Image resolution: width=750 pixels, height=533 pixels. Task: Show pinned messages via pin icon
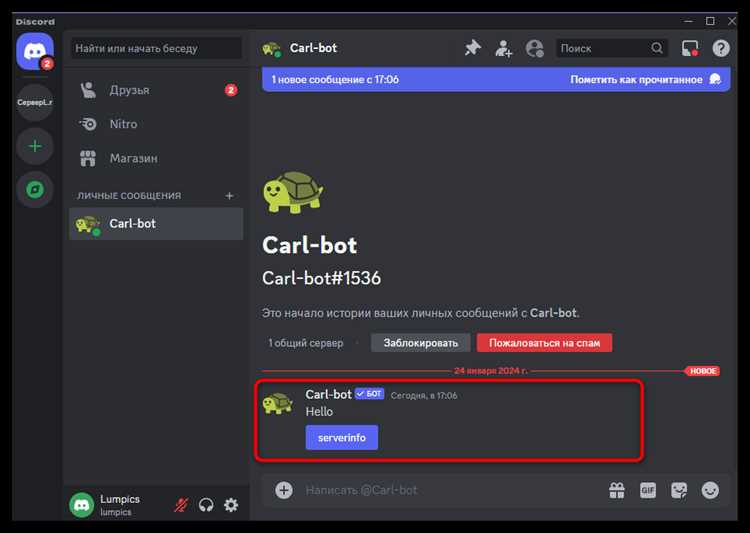(473, 48)
